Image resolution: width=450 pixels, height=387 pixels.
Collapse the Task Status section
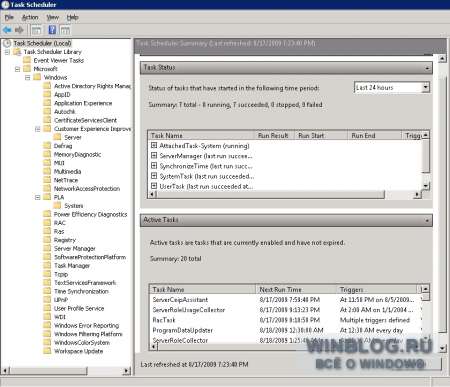coord(427,68)
